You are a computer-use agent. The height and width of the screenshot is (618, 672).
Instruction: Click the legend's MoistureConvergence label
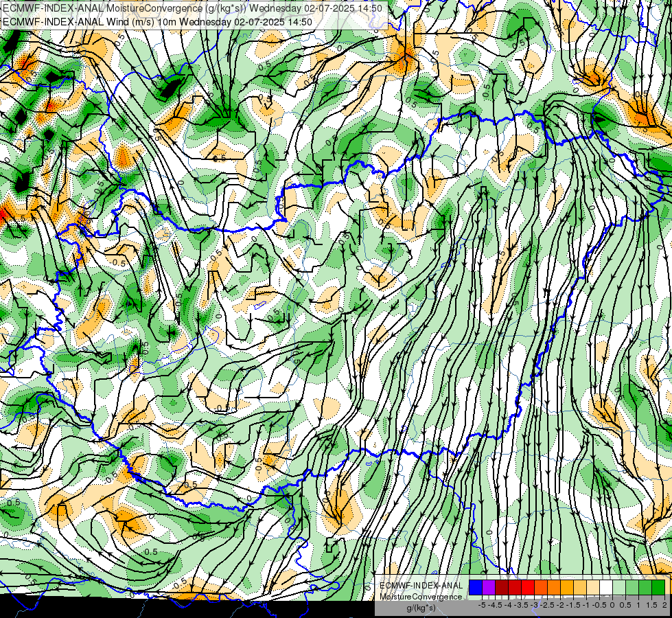click(x=421, y=597)
